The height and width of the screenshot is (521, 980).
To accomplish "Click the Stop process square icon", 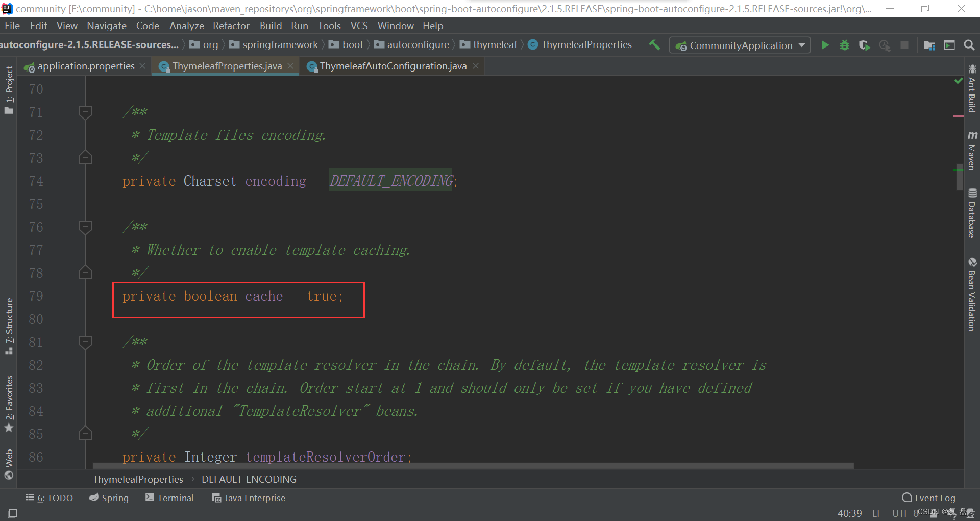I will (x=904, y=45).
